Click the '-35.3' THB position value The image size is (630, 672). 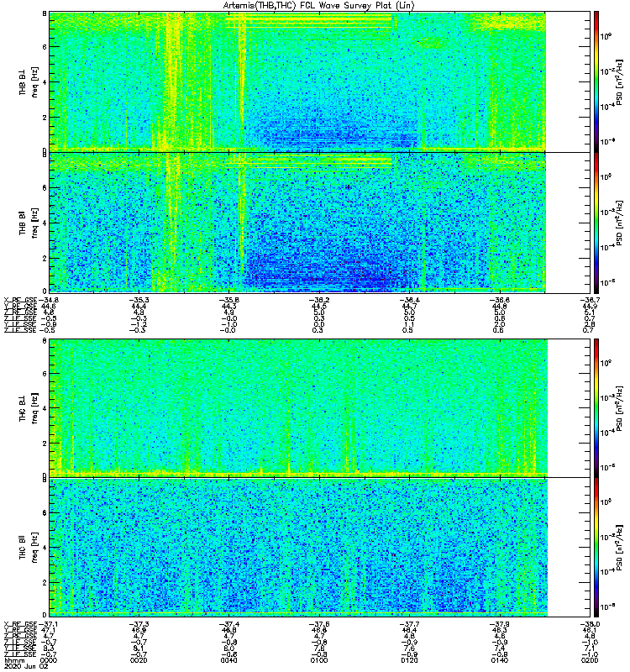[139, 300]
